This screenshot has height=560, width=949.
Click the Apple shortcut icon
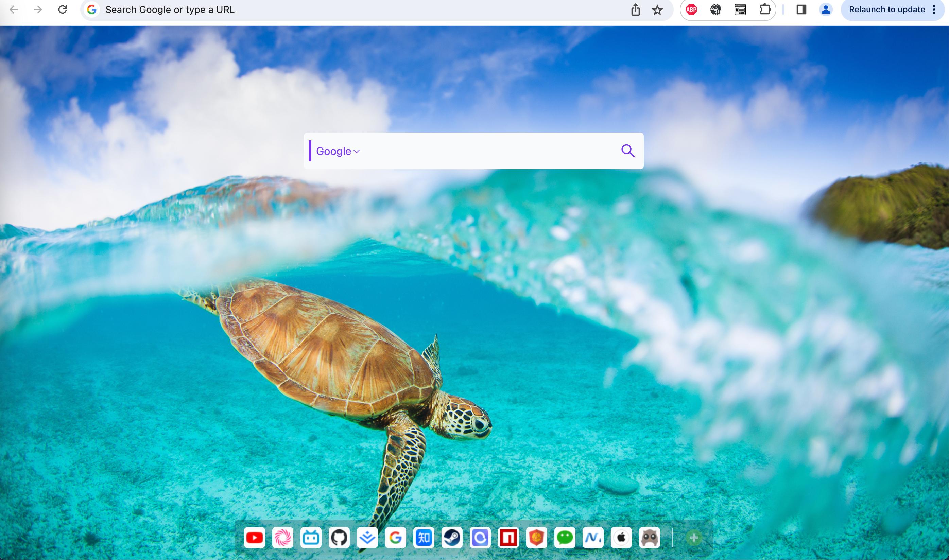621,537
